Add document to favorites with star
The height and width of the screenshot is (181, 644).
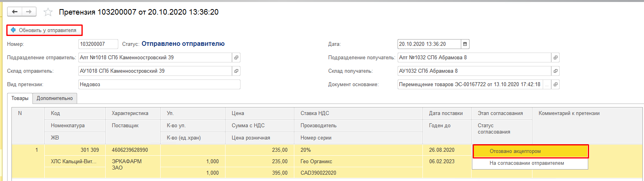[x=48, y=12]
